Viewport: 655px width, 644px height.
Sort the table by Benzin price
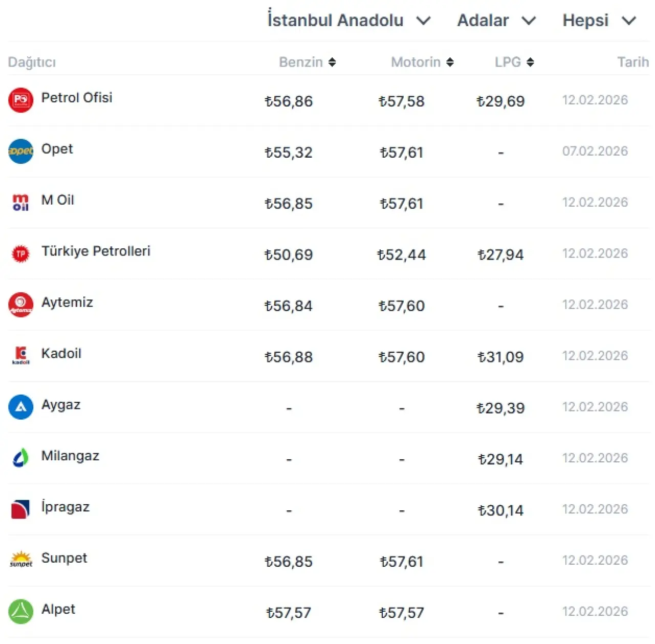click(x=308, y=62)
